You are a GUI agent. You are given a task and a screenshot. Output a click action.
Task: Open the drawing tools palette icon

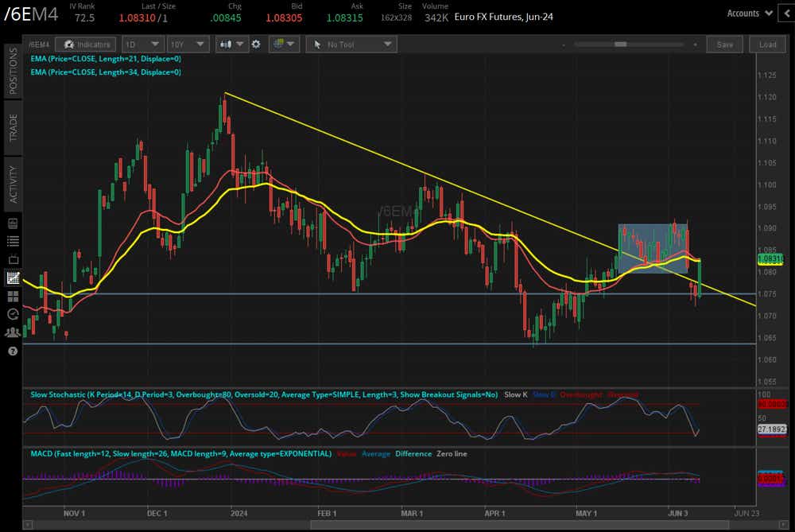280,45
